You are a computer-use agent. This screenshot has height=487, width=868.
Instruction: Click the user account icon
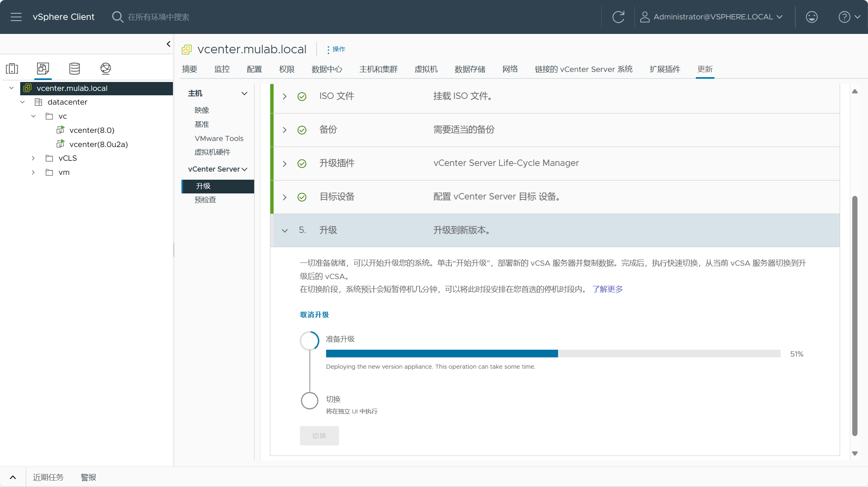click(645, 17)
